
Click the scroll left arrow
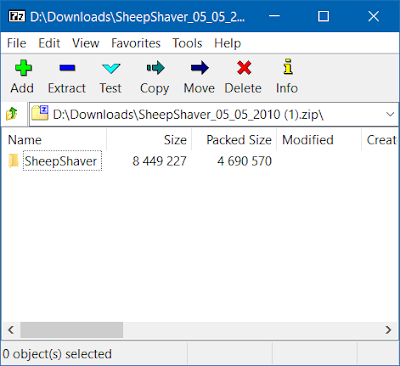click(x=11, y=330)
